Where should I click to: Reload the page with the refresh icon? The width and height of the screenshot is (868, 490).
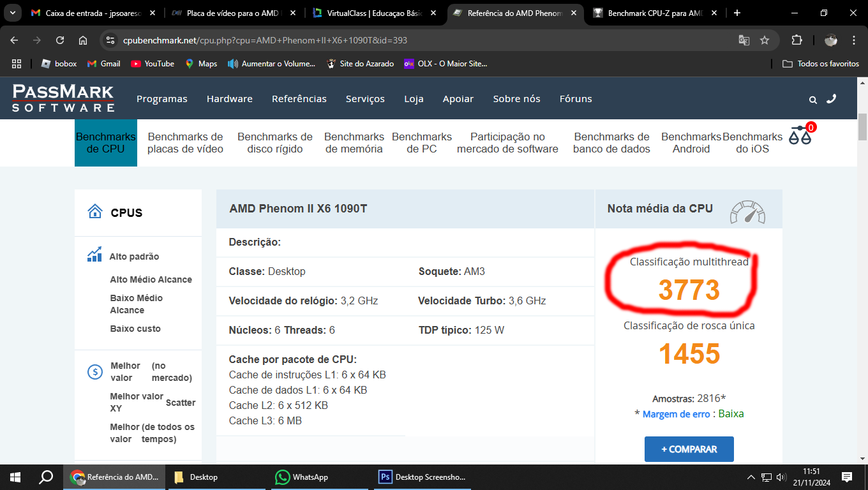60,40
